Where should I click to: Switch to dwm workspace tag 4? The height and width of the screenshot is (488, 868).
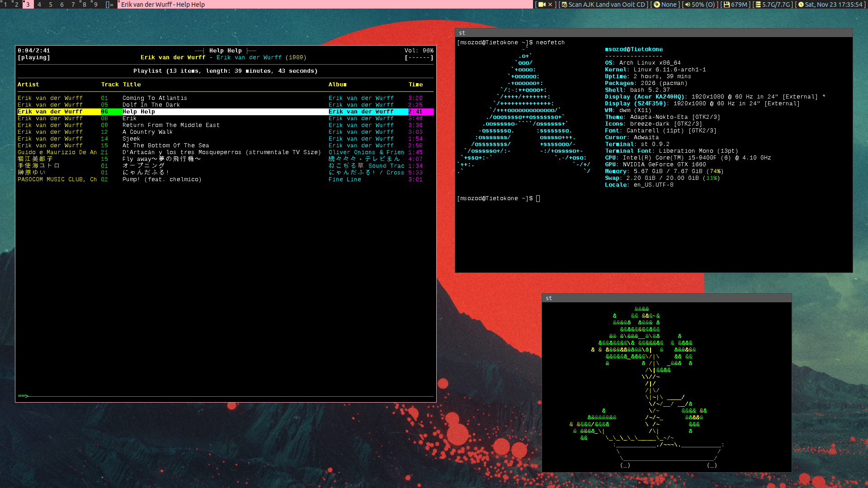click(x=39, y=5)
